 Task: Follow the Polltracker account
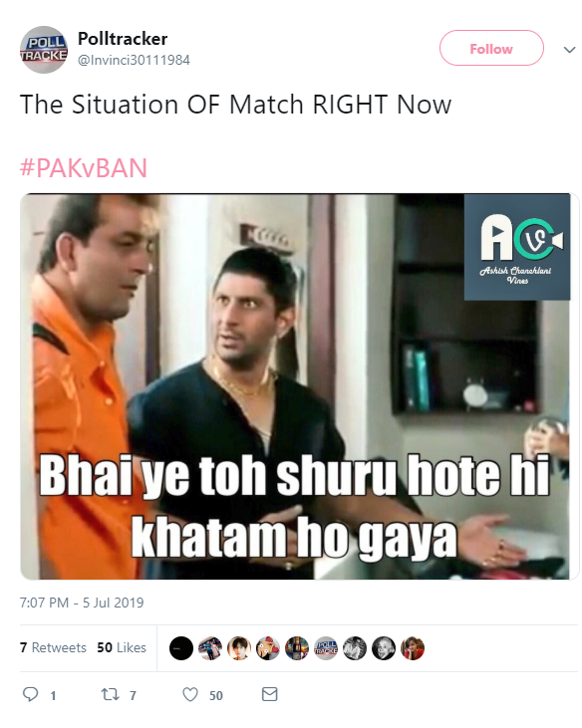491,48
